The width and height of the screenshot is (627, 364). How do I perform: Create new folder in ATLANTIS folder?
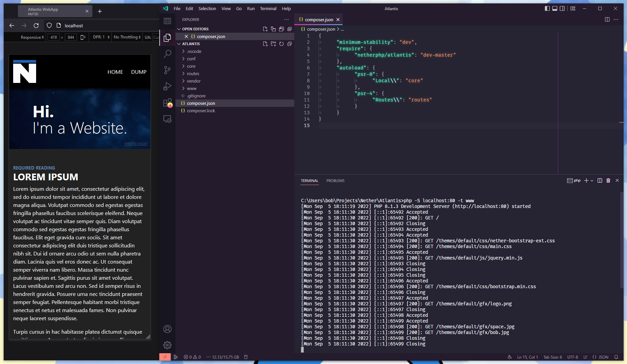273,44
